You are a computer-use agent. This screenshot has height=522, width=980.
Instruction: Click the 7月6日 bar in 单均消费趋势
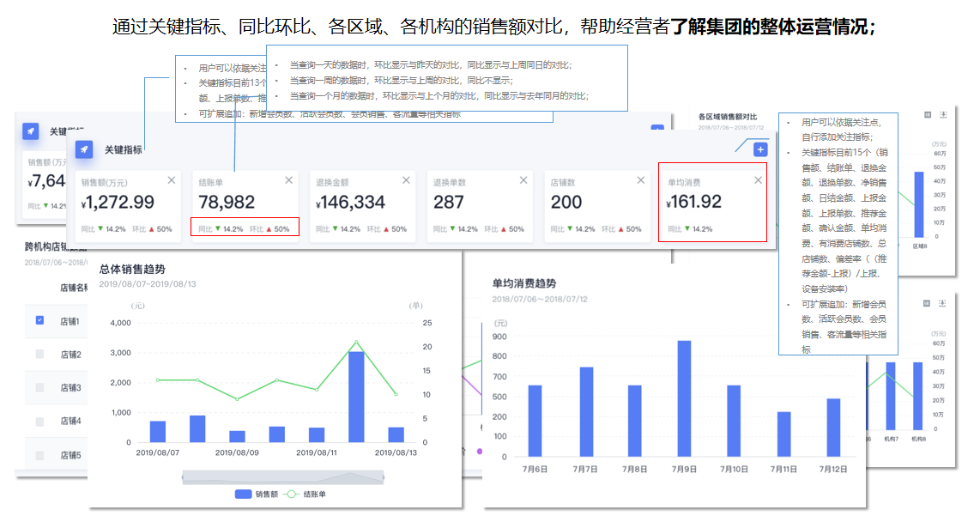[x=535, y=421]
